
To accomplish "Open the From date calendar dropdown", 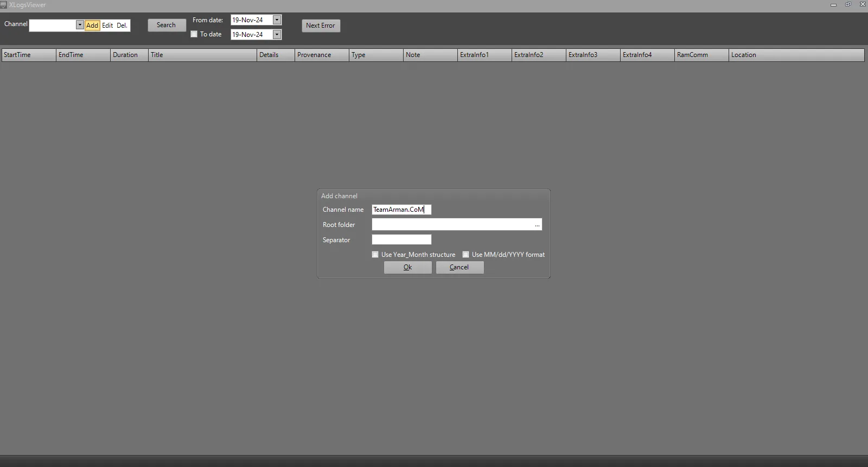I will (277, 20).
